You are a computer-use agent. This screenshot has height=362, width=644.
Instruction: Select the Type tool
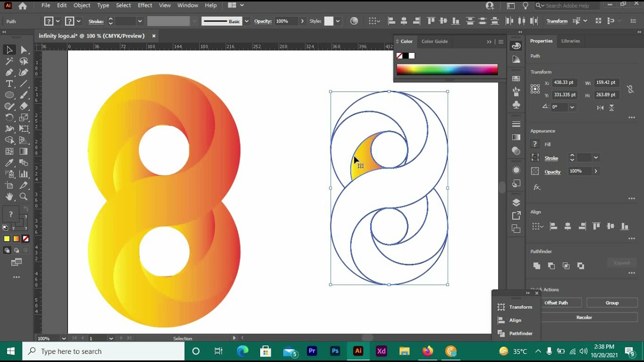[9, 84]
